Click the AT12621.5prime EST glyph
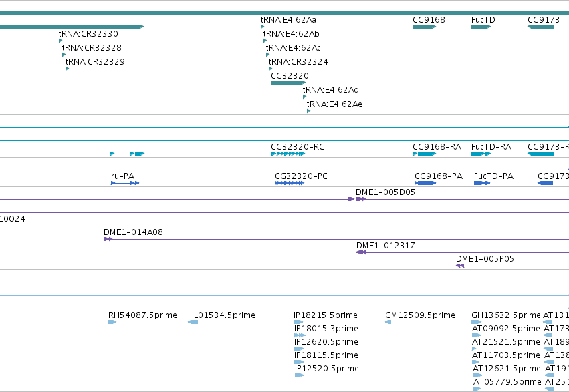 [477, 375]
